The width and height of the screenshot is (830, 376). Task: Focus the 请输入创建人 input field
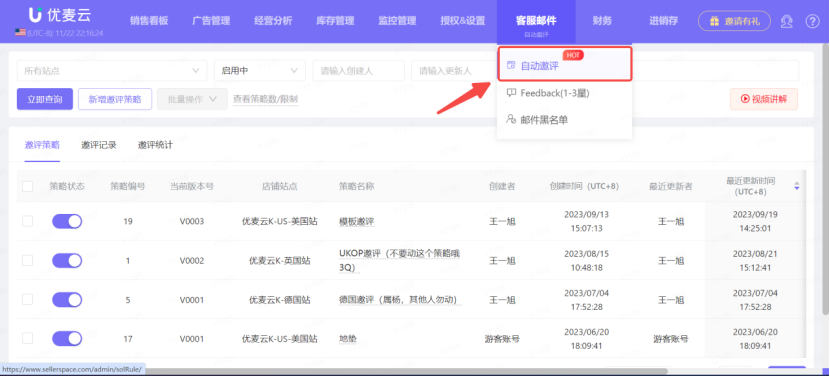coord(358,70)
